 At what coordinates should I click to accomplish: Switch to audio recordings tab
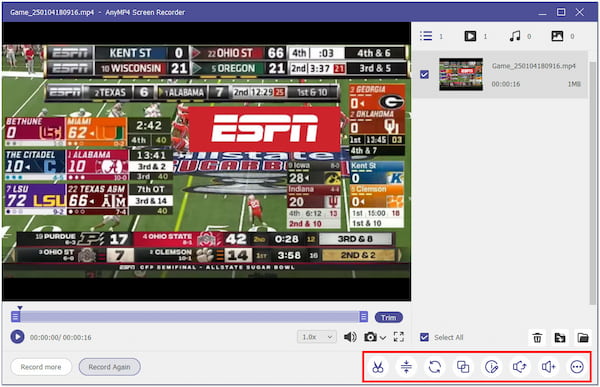click(x=515, y=36)
